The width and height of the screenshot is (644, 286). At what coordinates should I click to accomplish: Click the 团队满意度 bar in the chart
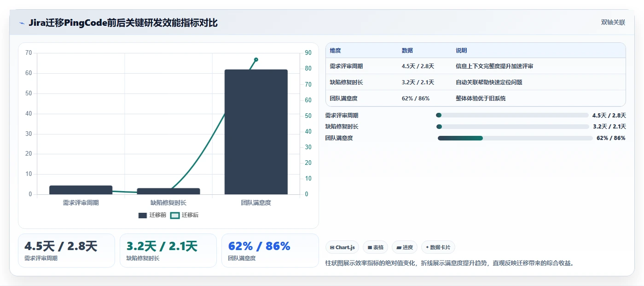[x=256, y=132]
